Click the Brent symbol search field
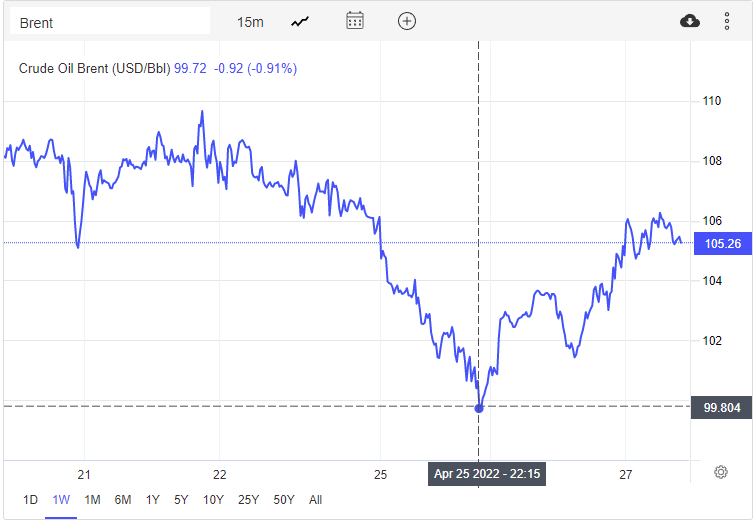The width and height of the screenshot is (756, 521). 110,22
